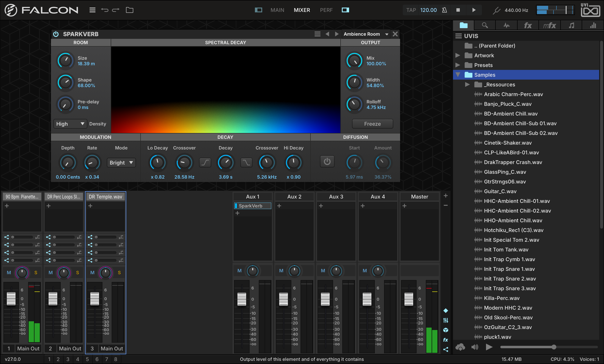Screen dimensions: 604x364
Task: Select the Guitar_C.wav sample
Action: click(500, 191)
